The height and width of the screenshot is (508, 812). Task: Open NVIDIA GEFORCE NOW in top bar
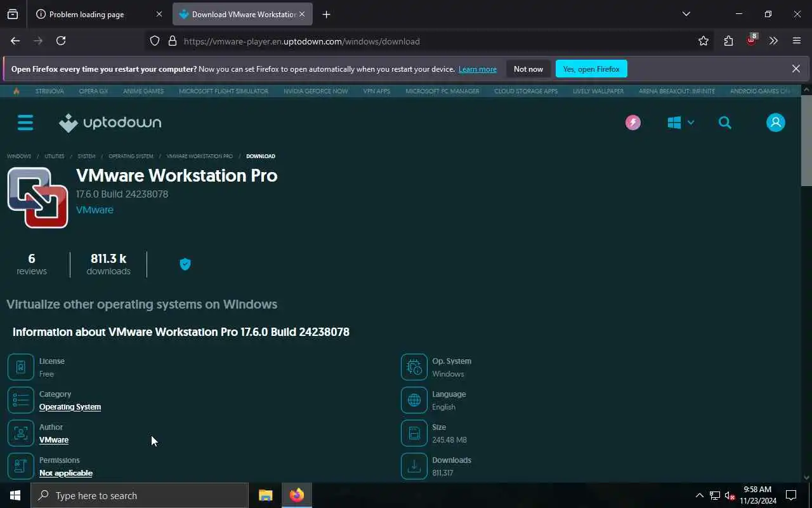click(x=315, y=91)
